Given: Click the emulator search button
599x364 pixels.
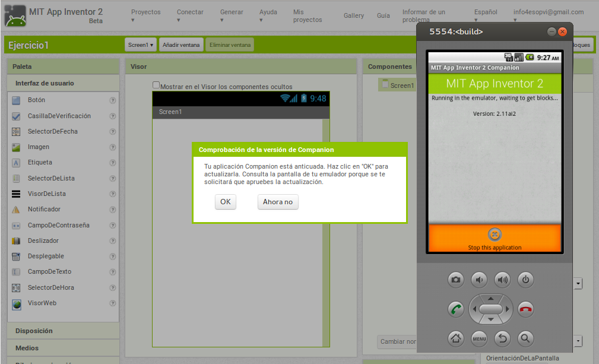Looking at the screenshot, I should (525, 338).
